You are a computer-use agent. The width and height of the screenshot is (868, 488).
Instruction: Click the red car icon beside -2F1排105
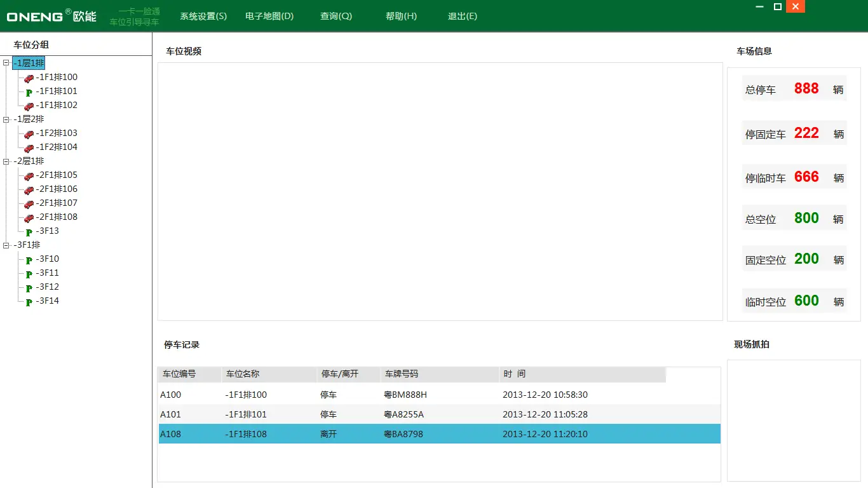29,176
